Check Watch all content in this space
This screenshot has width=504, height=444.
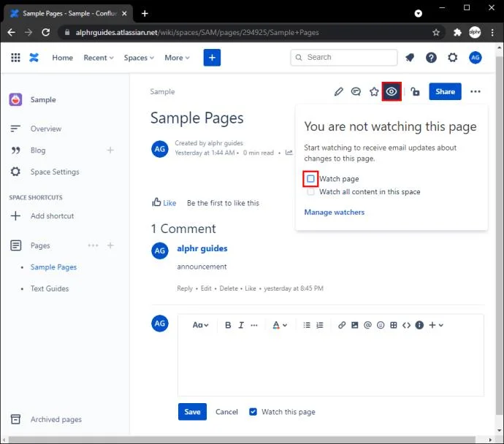[310, 192]
